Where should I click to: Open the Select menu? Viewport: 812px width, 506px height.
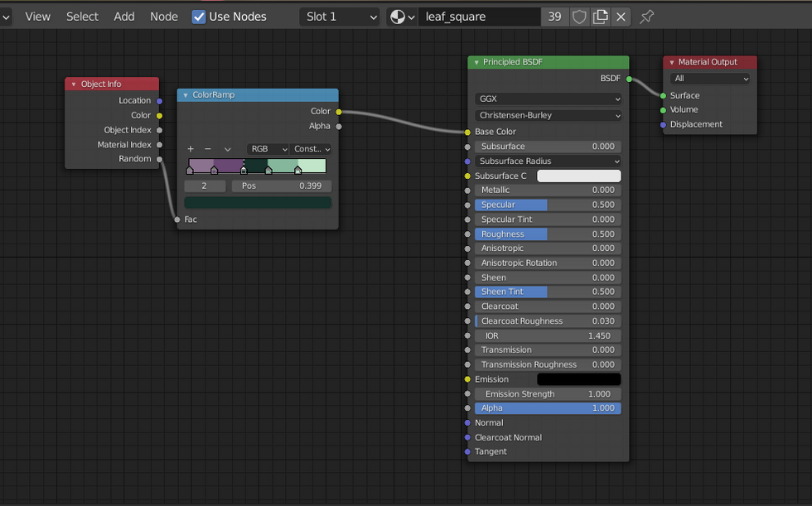(x=82, y=17)
